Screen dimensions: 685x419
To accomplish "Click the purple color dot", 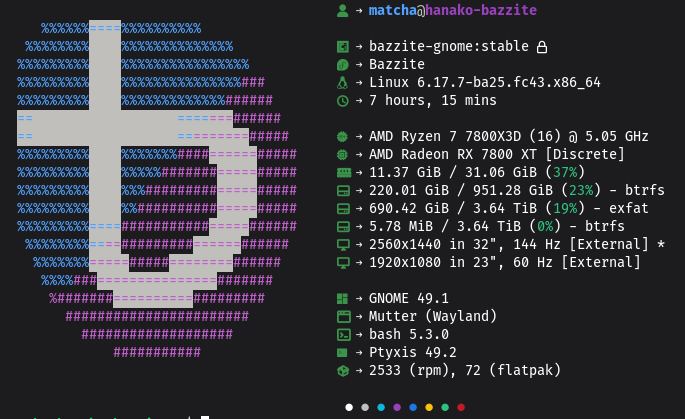I will pos(397,407).
